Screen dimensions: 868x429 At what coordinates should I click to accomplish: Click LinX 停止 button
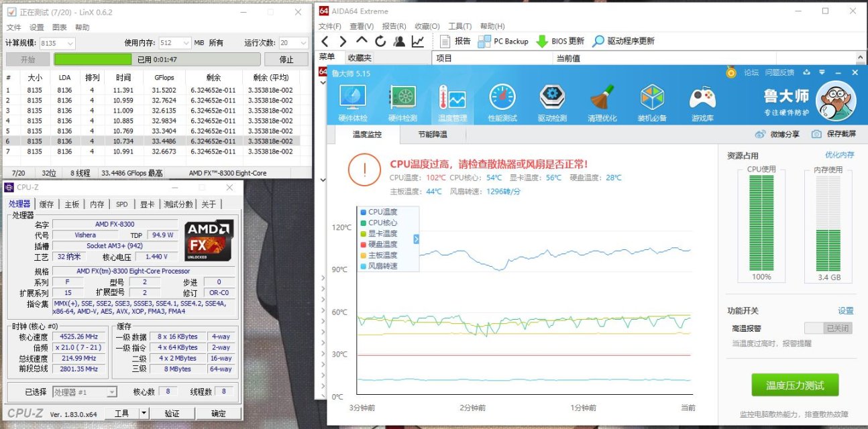point(288,59)
